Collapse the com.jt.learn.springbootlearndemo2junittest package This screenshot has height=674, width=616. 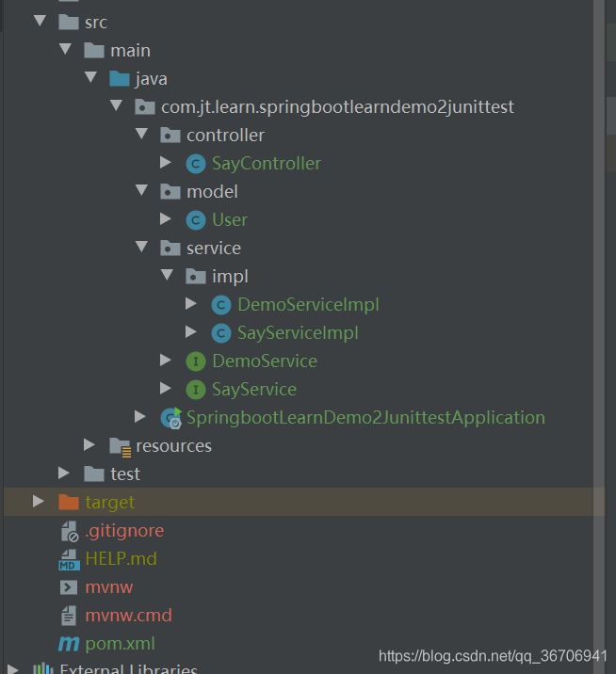[116, 105]
